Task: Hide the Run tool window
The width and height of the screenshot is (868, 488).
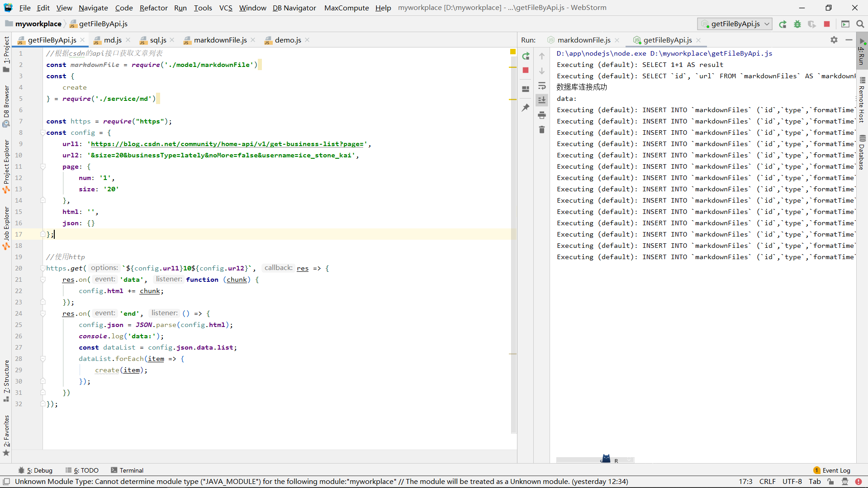Action: click(849, 40)
